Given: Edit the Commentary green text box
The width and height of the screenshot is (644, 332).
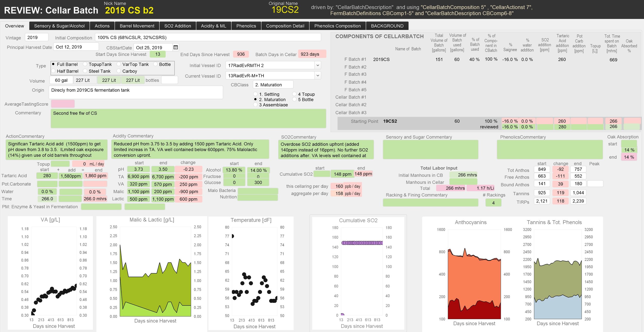Looking at the screenshot, I should click(188, 118).
